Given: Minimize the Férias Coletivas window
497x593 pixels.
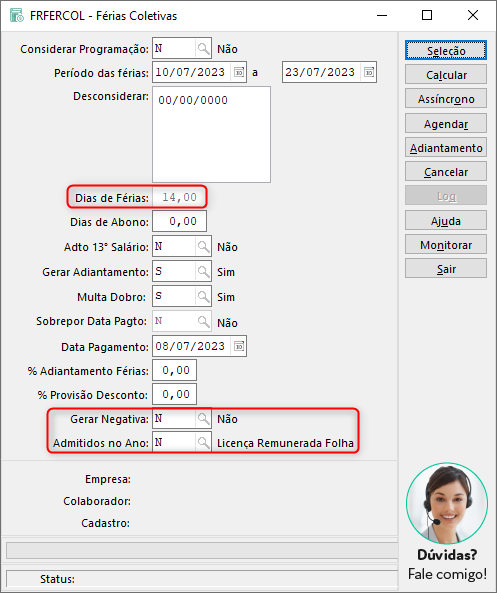Looking at the screenshot, I should pos(382,15).
